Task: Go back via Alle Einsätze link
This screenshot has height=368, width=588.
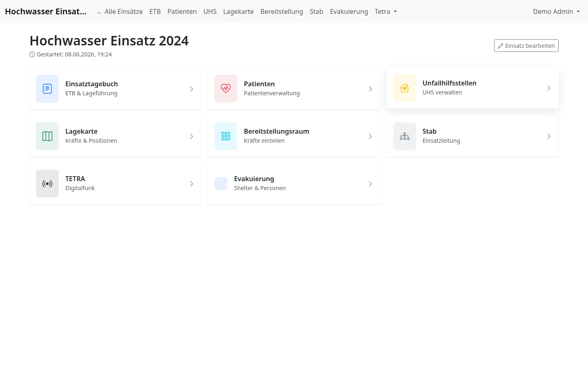Action: click(x=120, y=11)
